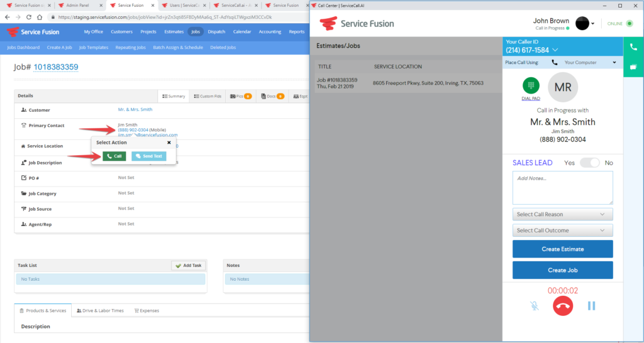Click into the Add Notes text area
Image resolution: width=644 pixels, height=343 pixels.
point(563,187)
